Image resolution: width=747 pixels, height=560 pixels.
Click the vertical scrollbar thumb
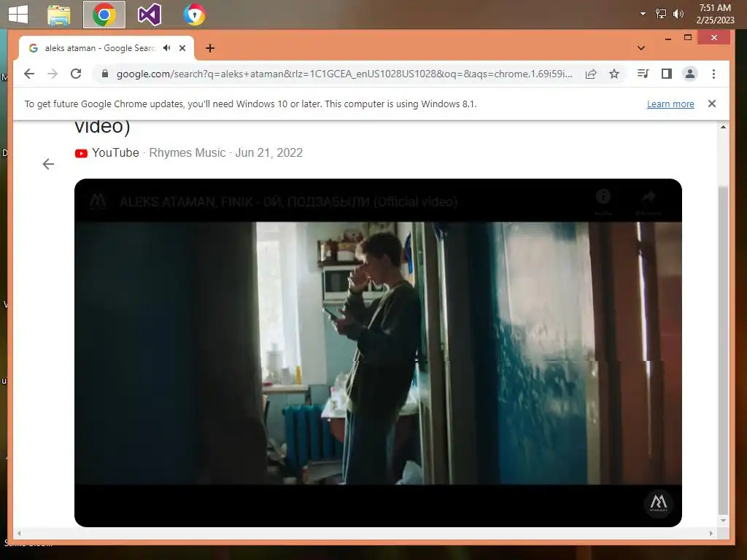(723, 351)
